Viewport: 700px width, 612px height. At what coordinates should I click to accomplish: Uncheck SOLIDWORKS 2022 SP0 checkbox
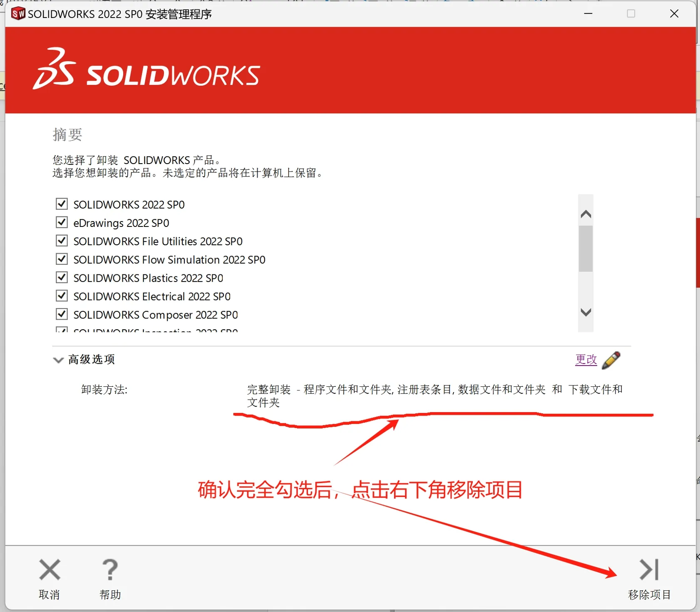click(62, 204)
